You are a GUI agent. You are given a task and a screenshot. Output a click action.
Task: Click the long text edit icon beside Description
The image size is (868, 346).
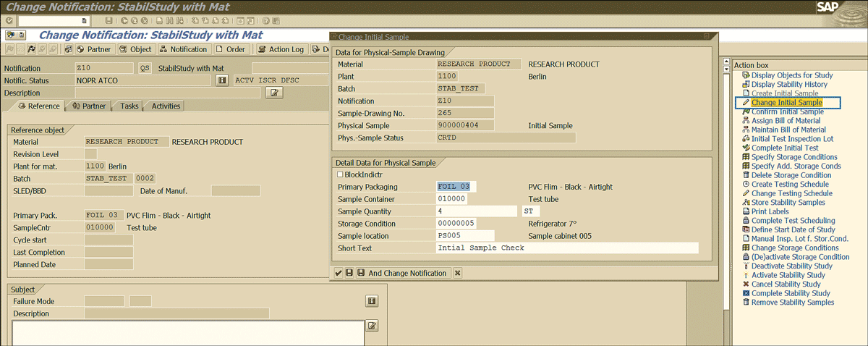point(275,93)
